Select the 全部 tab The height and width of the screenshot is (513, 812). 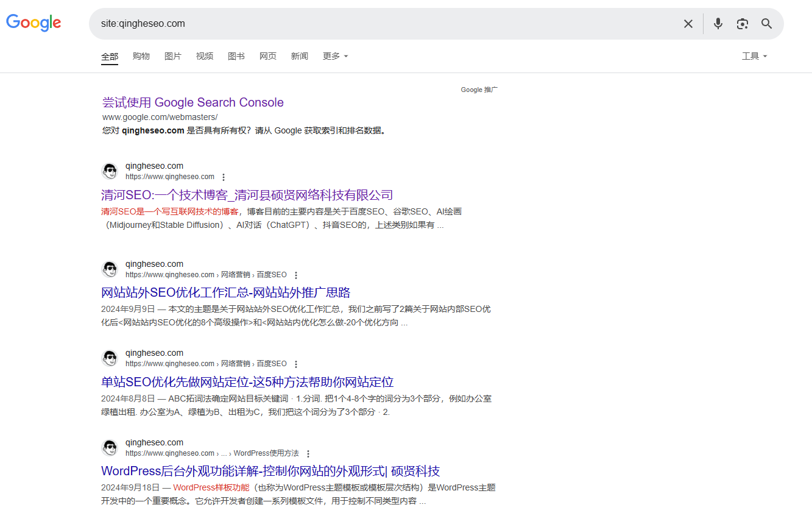click(110, 57)
